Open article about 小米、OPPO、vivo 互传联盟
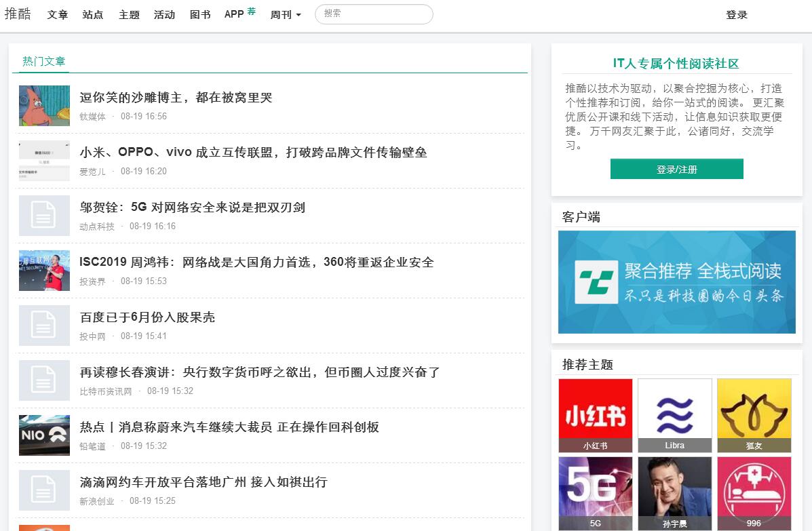 point(253,153)
